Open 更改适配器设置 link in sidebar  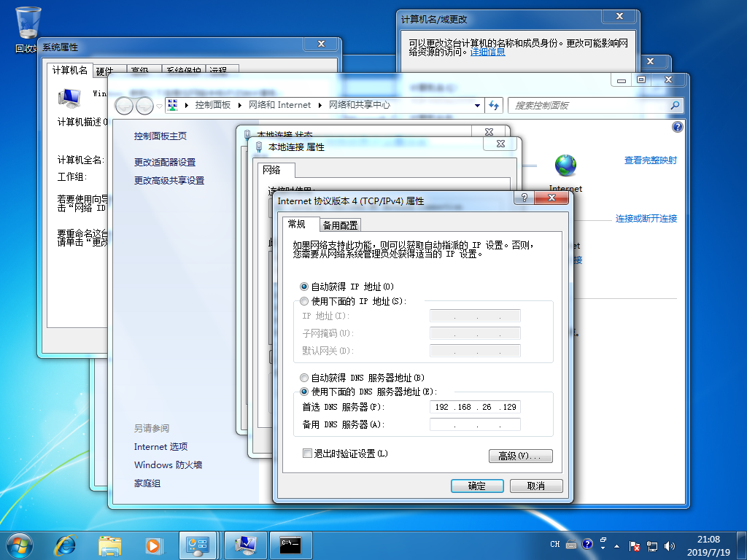[165, 162]
